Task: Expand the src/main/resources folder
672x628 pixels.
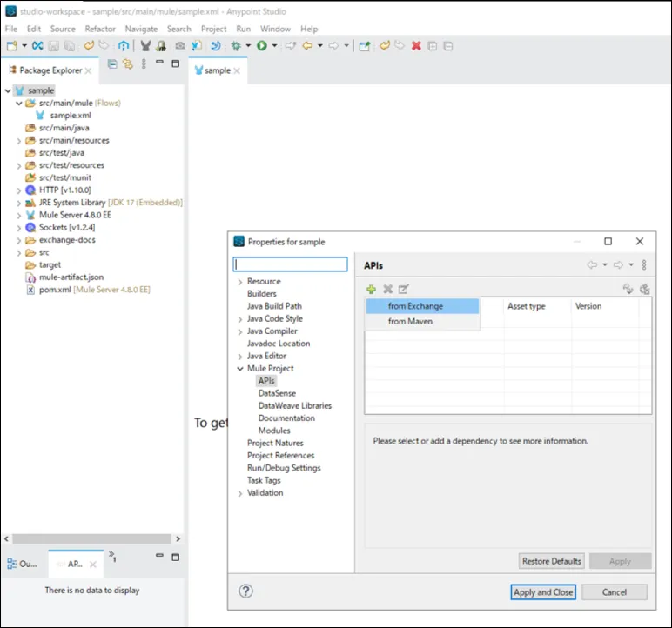Action: pos(19,141)
